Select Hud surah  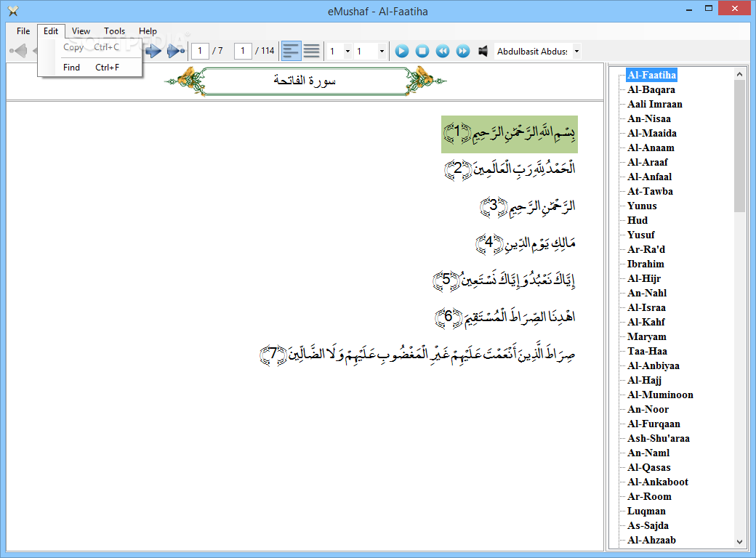tap(638, 220)
